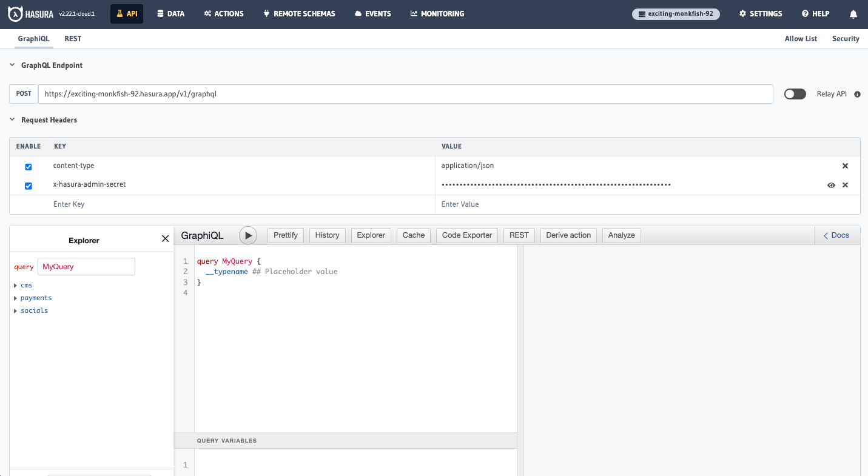Prettify the current query

coord(285,235)
